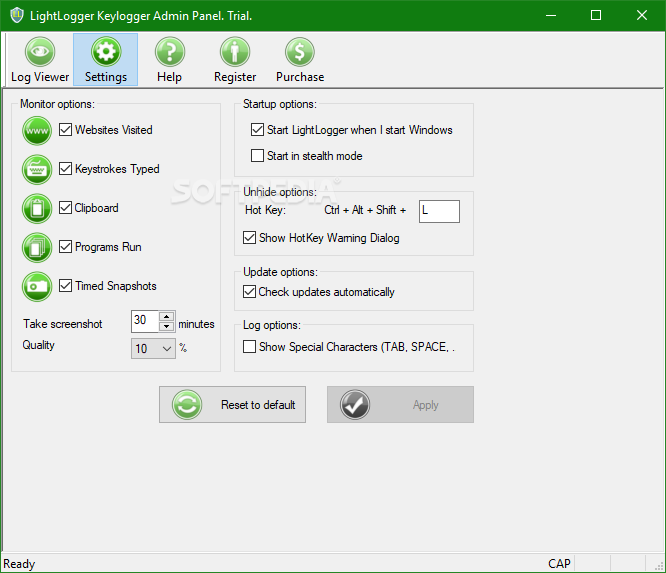Click the camera Timed Snapshots icon
666x573 pixels.
tap(37, 287)
